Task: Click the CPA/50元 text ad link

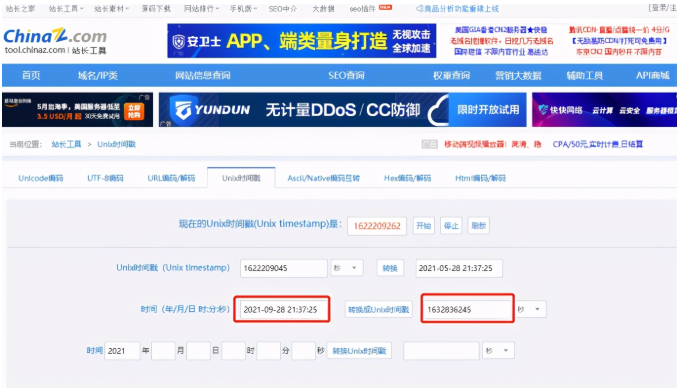Action: coord(598,144)
